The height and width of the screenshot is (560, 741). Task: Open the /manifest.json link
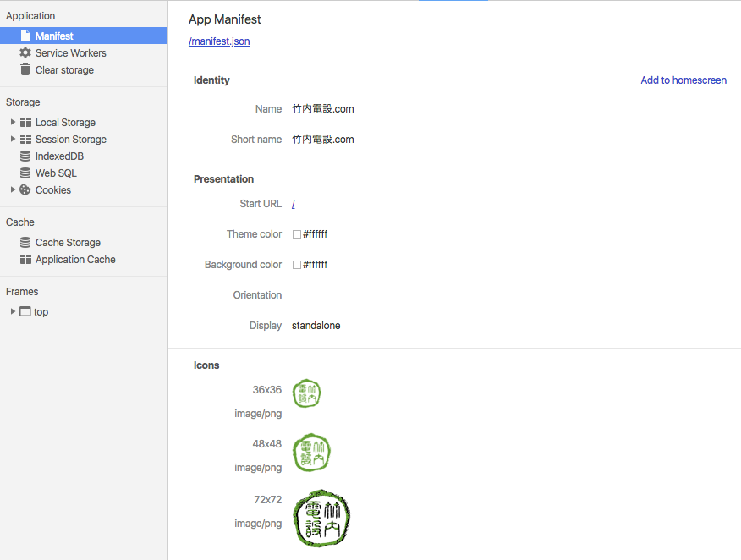tap(219, 41)
